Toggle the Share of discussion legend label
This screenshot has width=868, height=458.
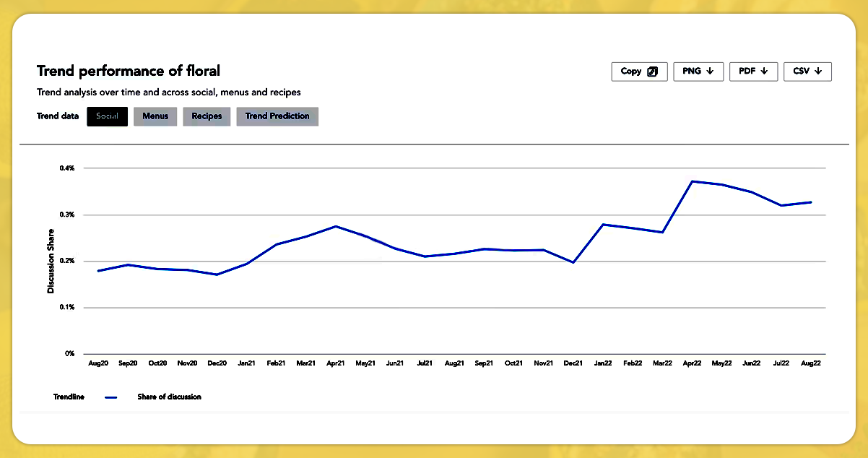169,397
